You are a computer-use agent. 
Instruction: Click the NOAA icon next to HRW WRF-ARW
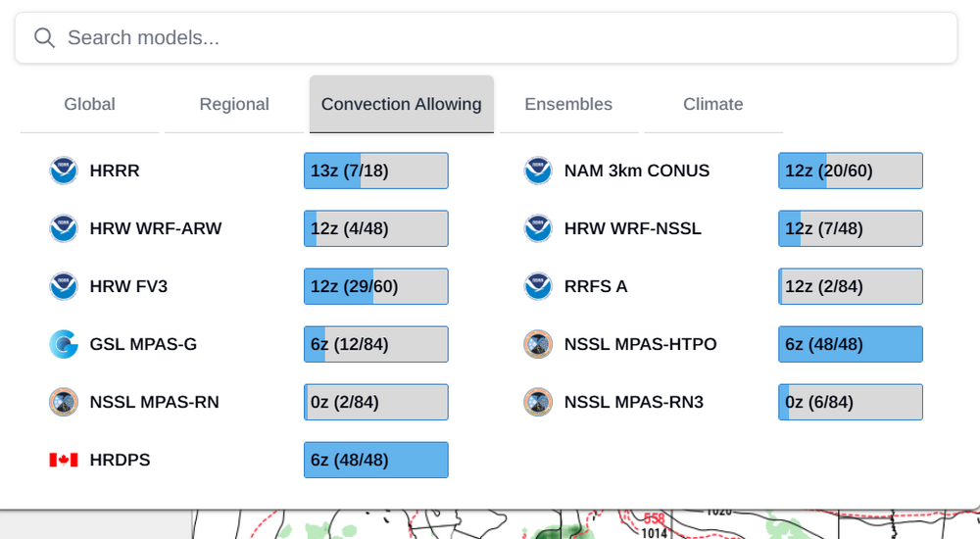(64, 228)
